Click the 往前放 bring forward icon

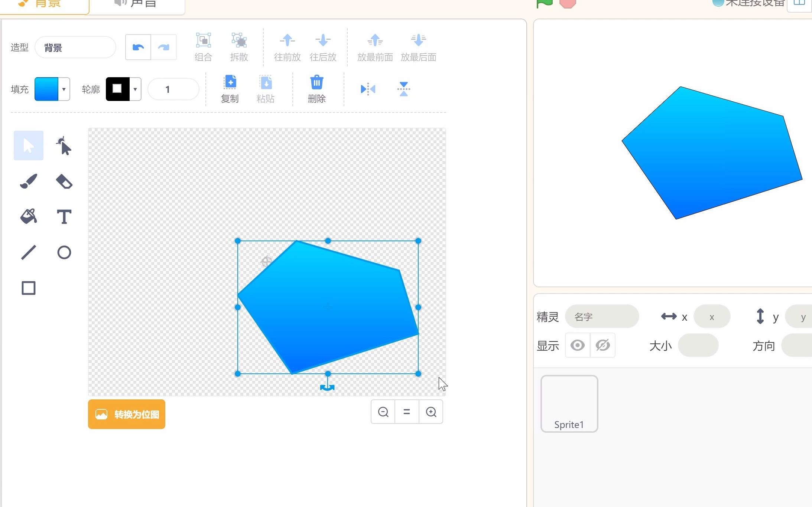[287, 40]
